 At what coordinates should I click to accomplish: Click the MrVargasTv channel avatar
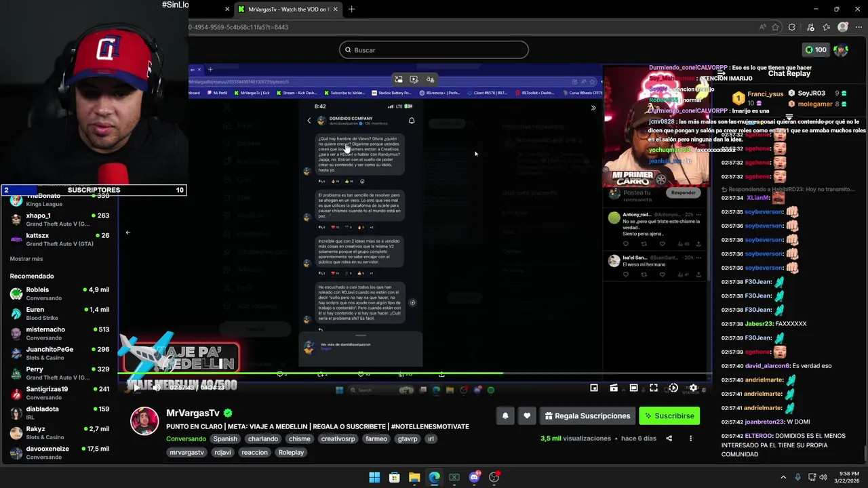click(144, 421)
